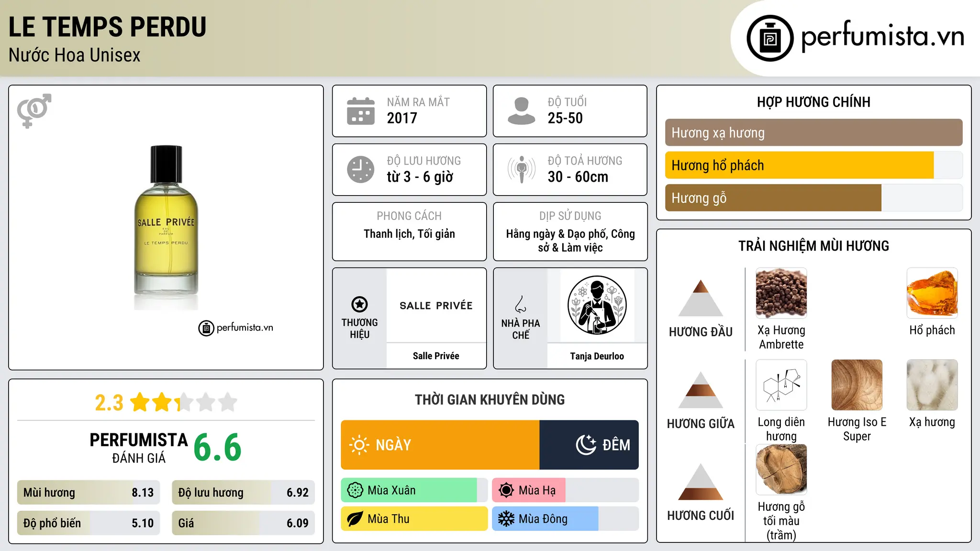The image size is (980, 551).
Task: Select the PERFUMISTA ĐÁNH GIÁ label
Action: (139, 448)
